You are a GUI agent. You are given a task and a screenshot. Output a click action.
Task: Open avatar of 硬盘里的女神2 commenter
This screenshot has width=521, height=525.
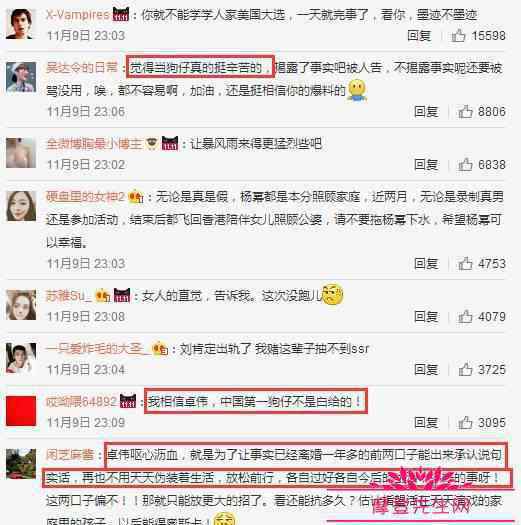(x=21, y=206)
